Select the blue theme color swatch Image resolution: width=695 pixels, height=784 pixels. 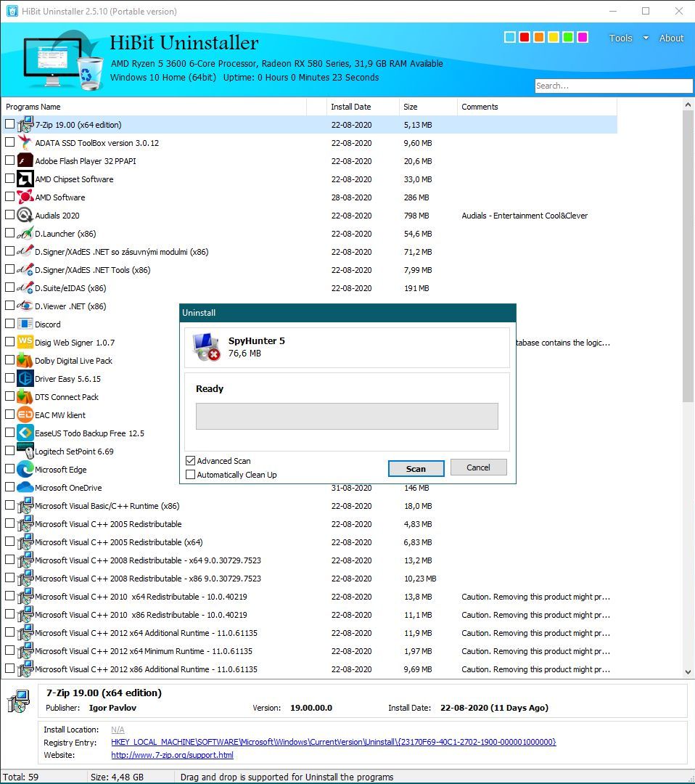pyautogui.click(x=509, y=37)
